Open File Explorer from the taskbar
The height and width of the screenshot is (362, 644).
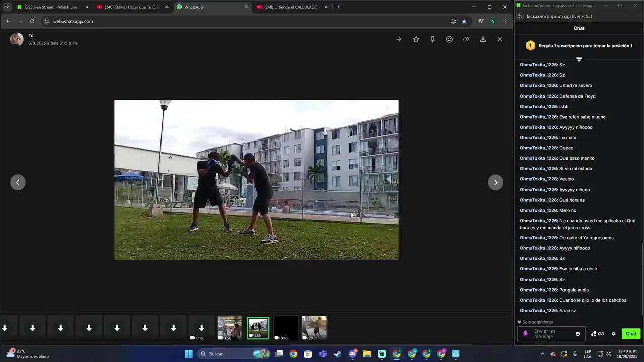point(367,354)
